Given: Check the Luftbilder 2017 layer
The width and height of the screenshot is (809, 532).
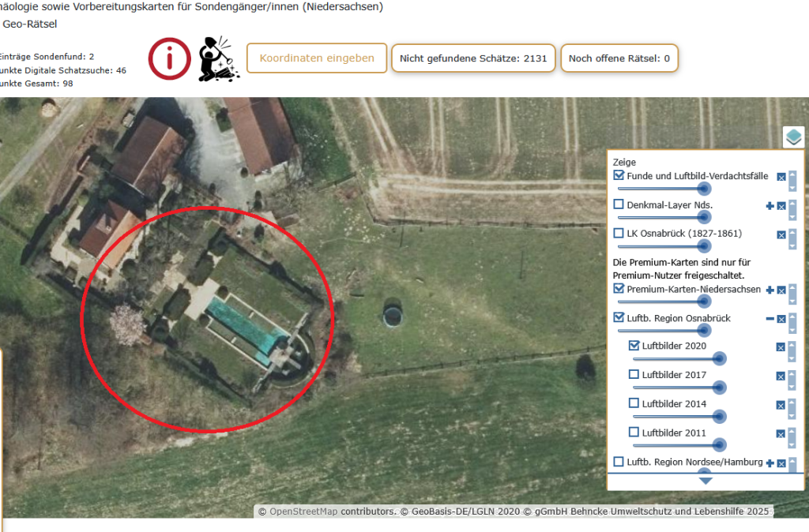Looking at the screenshot, I should pyautogui.click(x=634, y=375).
